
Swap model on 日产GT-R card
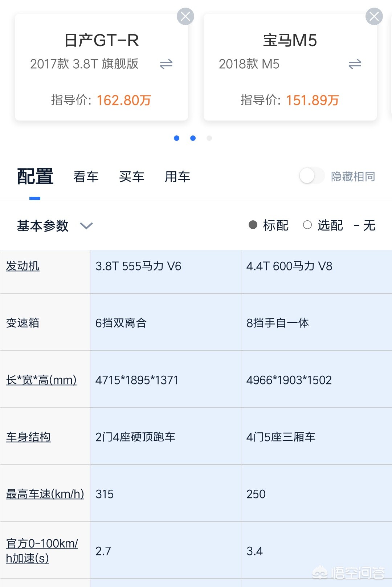tap(166, 64)
